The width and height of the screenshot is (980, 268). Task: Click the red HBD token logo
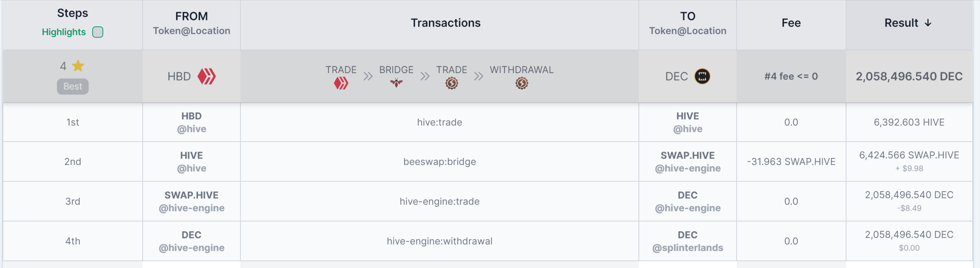click(x=207, y=77)
